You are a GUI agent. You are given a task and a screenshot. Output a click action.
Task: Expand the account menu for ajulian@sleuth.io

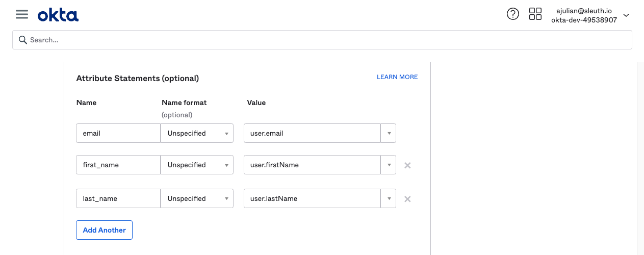coord(626,15)
